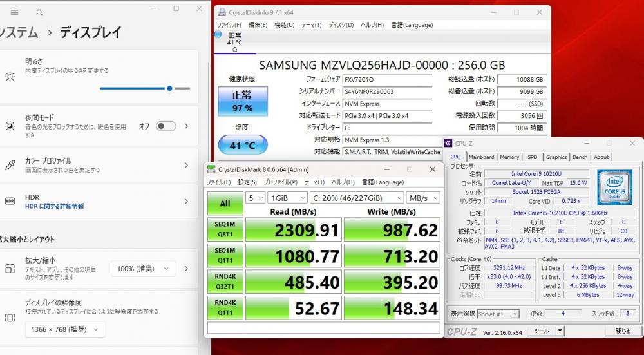Viewport: 644px width, 355px height.
Task: Open CrystalDiskMark 設定(S) menu
Action: [x=247, y=182]
